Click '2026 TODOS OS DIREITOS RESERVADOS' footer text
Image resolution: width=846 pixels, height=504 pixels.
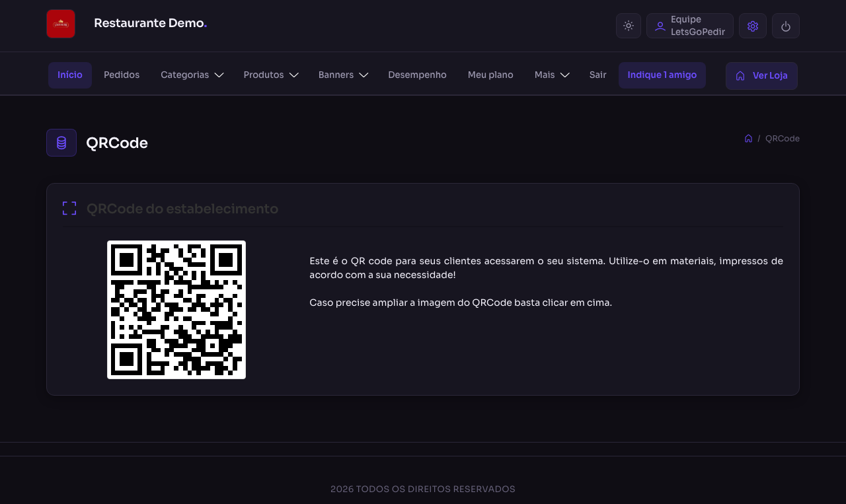423,489
